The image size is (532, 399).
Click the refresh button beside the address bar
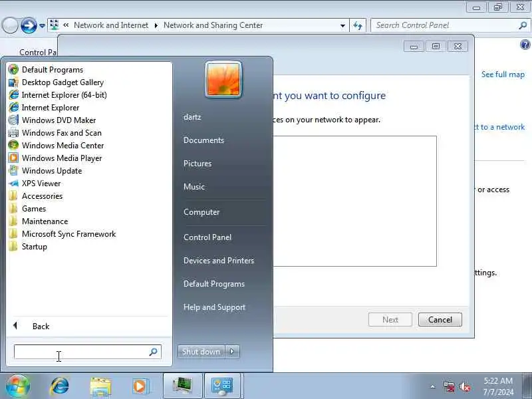(x=358, y=25)
